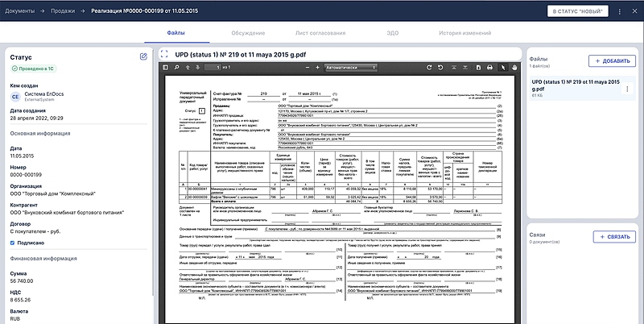Expand the document preview to fullscreen
The width and height of the screenshot is (644, 324).
pyautogui.click(x=164, y=54)
